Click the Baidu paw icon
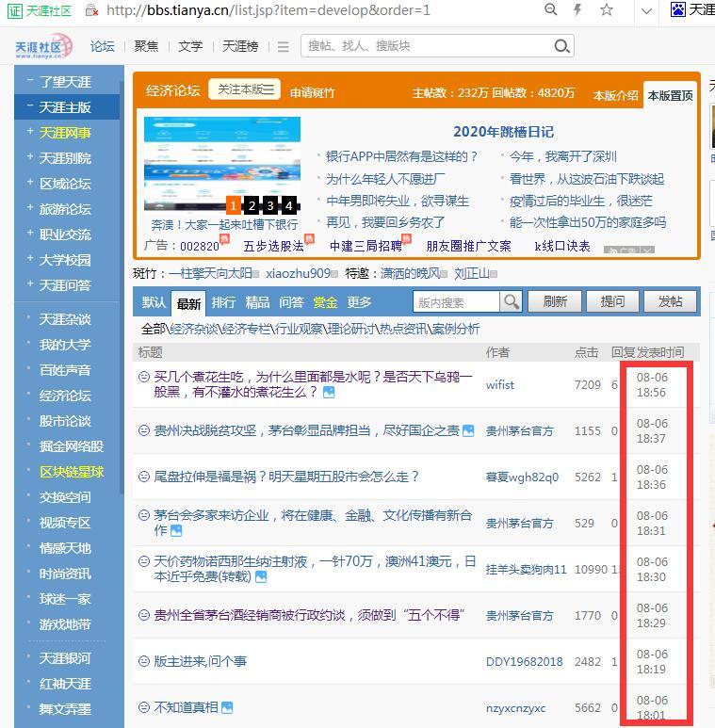 [x=678, y=9]
